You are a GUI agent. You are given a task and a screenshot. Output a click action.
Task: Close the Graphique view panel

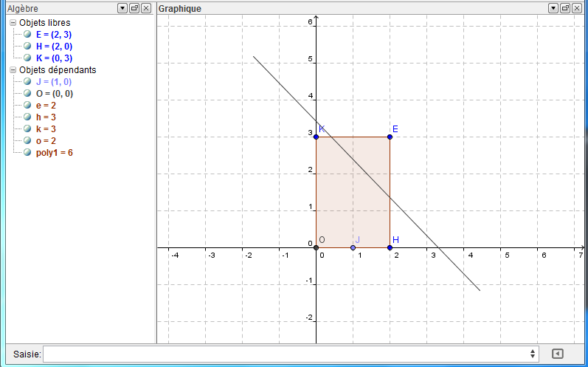(576, 7)
